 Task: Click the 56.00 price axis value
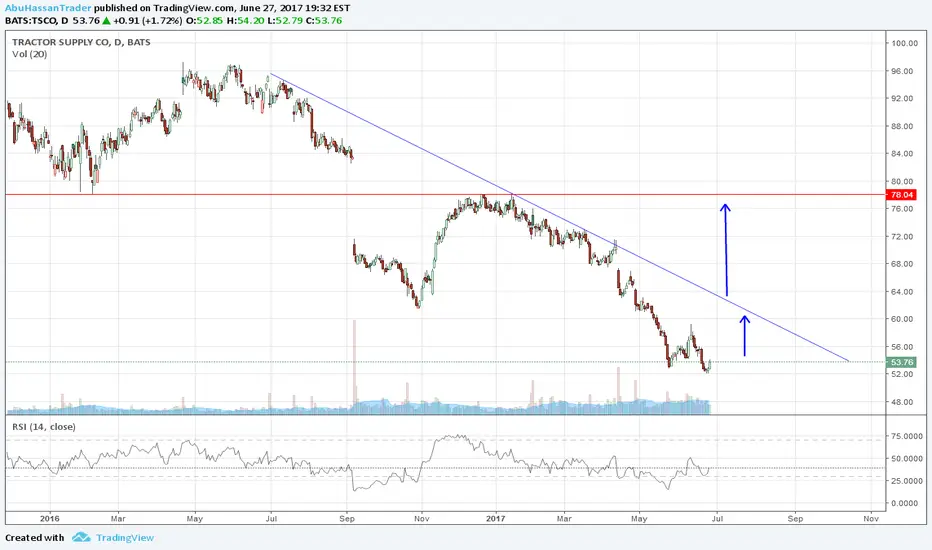pyautogui.click(x=902, y=347)
